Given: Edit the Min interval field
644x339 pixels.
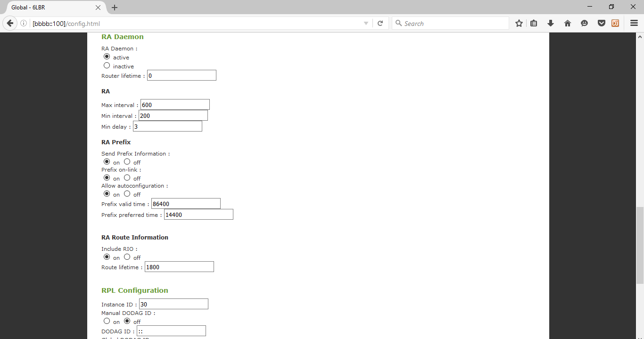Looking at the screenshot, I should click(x=173, y=116).
